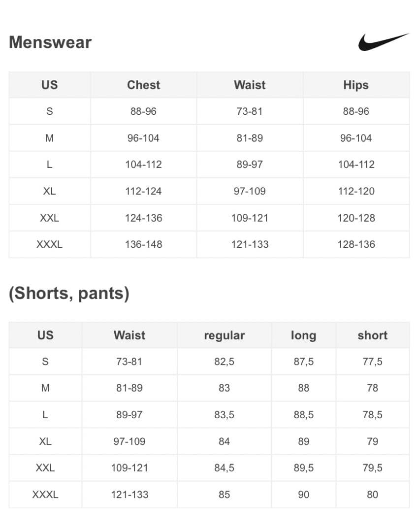Click the XL chest value 112-124
The width and height of the screenshot is (419, 532).
[x=143, y=191]
